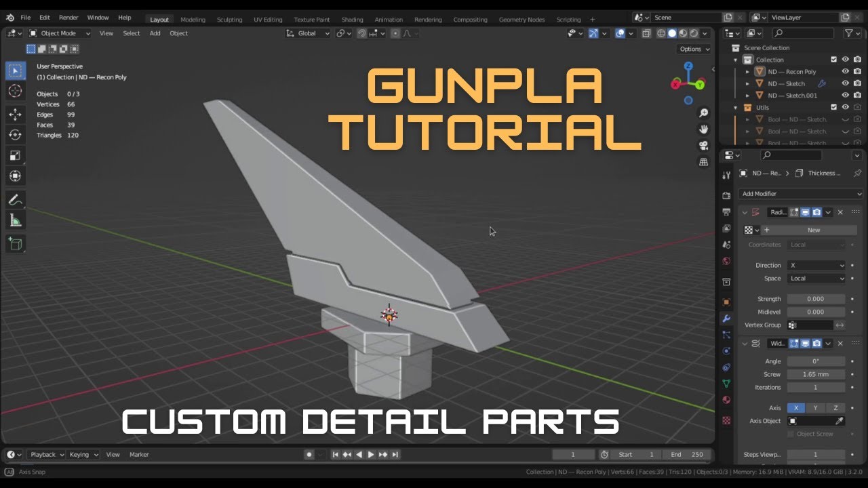The width and height of the screenshot is (868, 488).
Task: Open the Material properties tab
Action: tap(726, 400)
